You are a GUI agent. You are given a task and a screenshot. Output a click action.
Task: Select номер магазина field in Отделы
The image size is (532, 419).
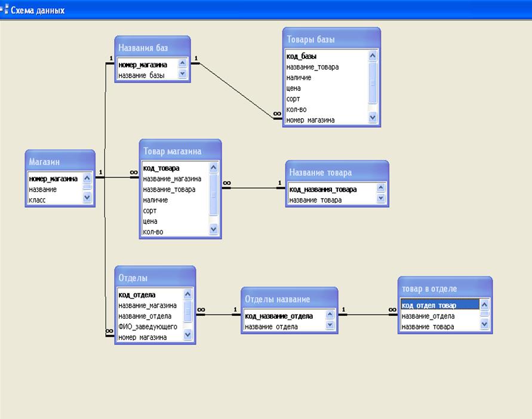(x=150, y=337)
